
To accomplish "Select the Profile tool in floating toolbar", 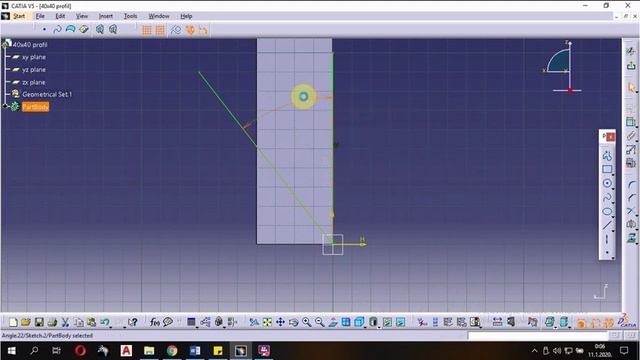I will [607, 156].
